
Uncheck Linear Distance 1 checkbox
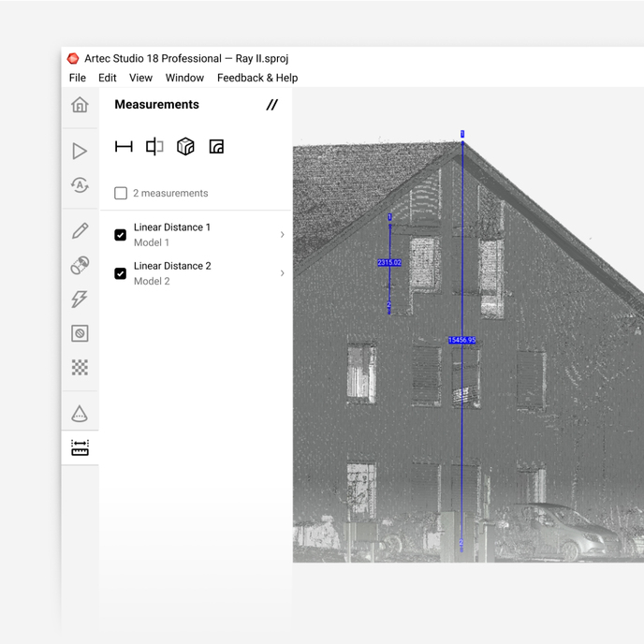(x=121, y=235)
